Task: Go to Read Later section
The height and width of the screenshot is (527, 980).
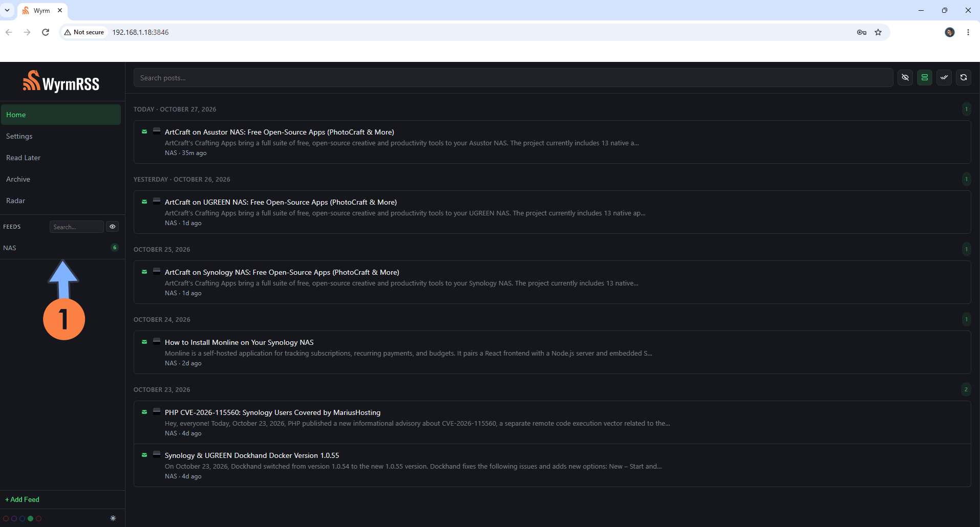Action: [x=60, y=158]
